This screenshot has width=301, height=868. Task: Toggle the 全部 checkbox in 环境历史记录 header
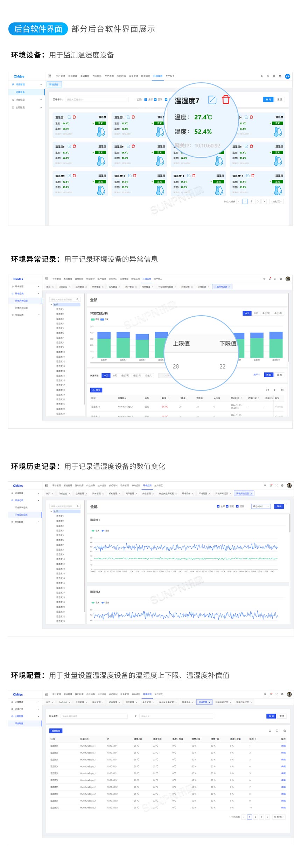click(218, 506)
